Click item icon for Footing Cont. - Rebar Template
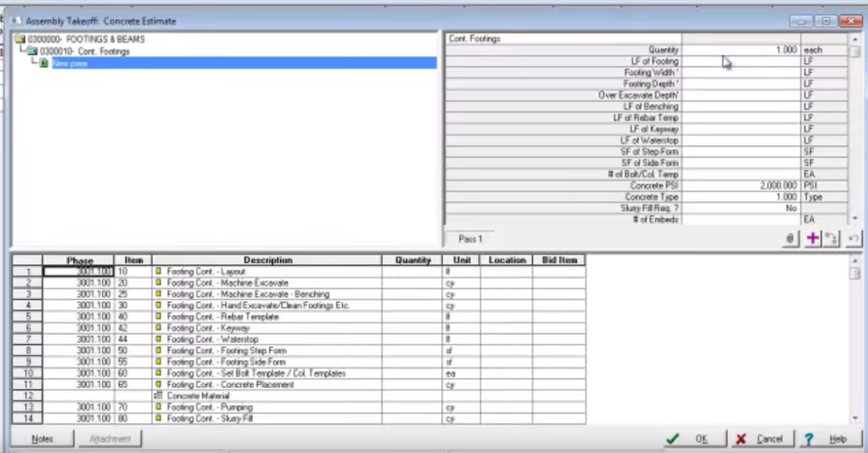The image size is (868, 453). (158, 316)
